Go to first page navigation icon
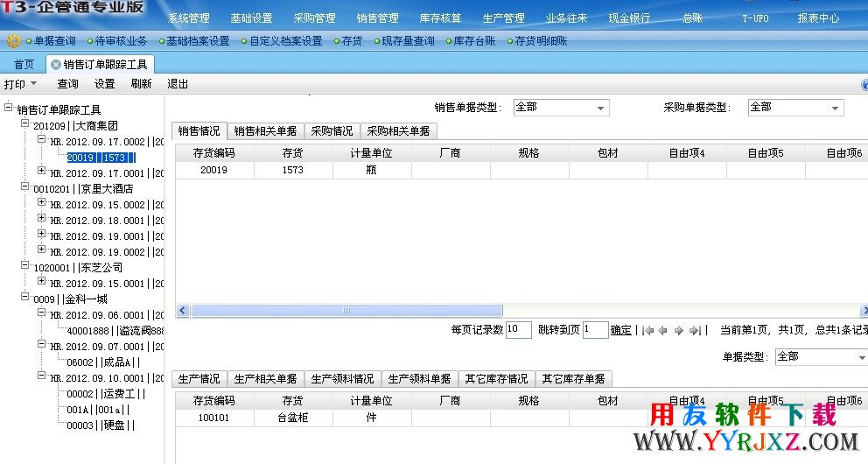The image size is (868, 464). tap(648, 331)
